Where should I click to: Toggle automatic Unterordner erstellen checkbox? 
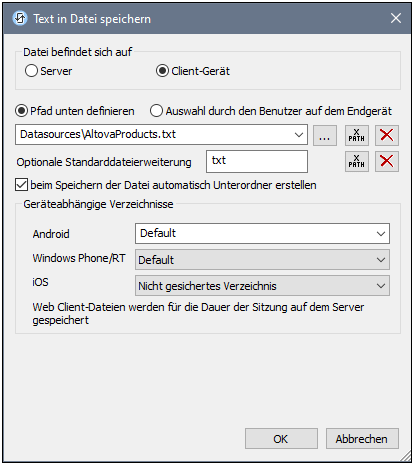[x=21, y=185]
